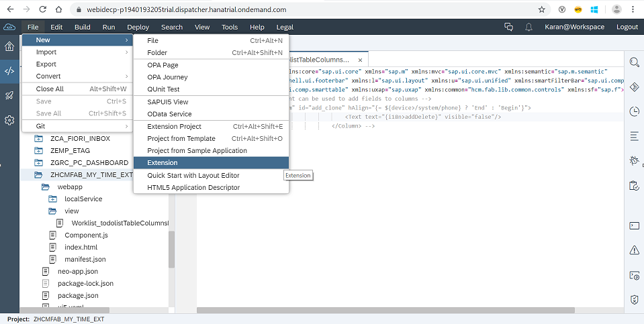
Task: Select Close All in File menu
Action: [x=77, y=89]
